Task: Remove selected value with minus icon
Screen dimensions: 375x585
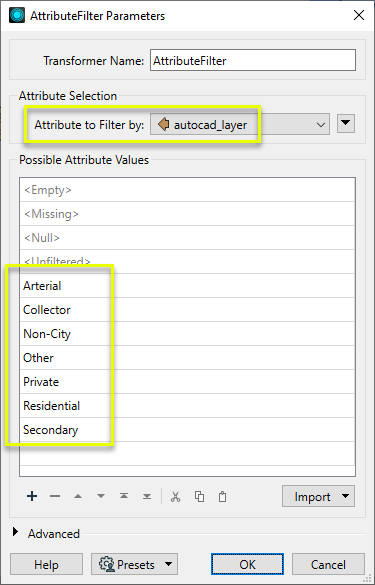Action: [x=55, y=496]
